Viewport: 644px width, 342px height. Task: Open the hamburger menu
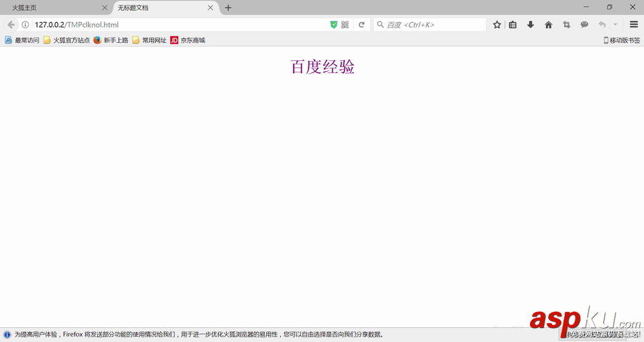pyautogui.click(x=634, y=25)
